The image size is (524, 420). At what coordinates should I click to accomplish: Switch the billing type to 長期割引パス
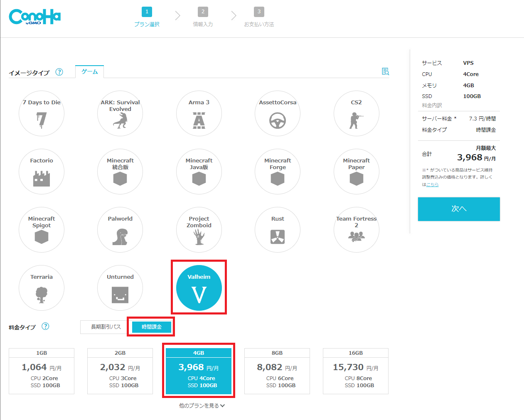tap(106, 327)
